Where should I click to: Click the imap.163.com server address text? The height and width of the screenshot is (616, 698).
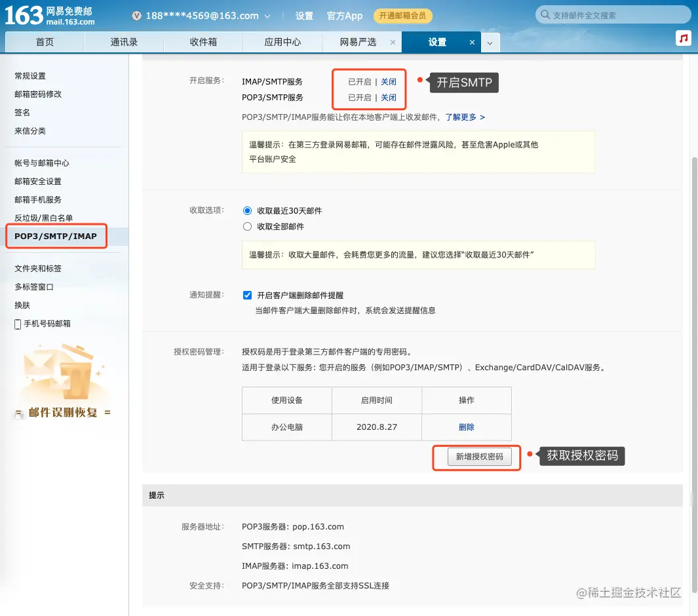click(320, 566)
